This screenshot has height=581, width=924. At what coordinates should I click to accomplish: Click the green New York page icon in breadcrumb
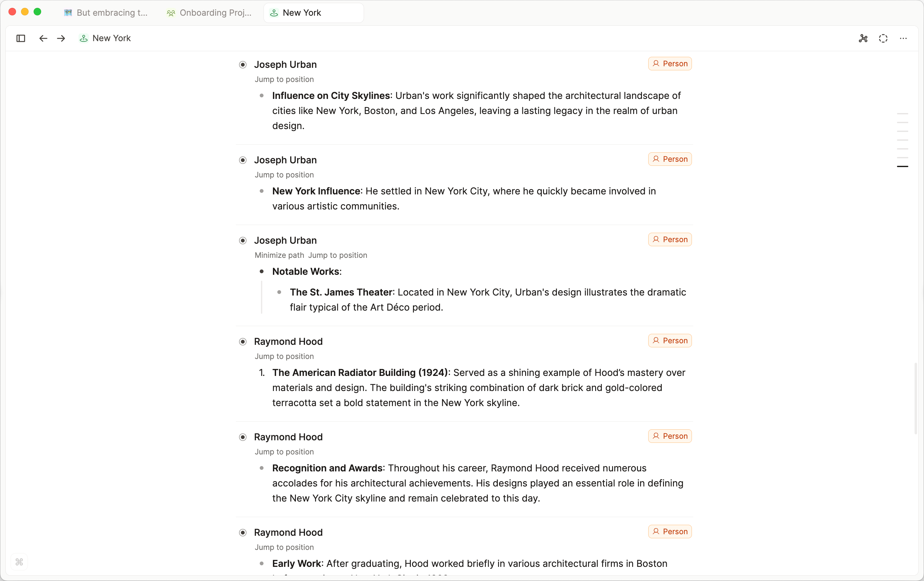(x=83, y=38)
